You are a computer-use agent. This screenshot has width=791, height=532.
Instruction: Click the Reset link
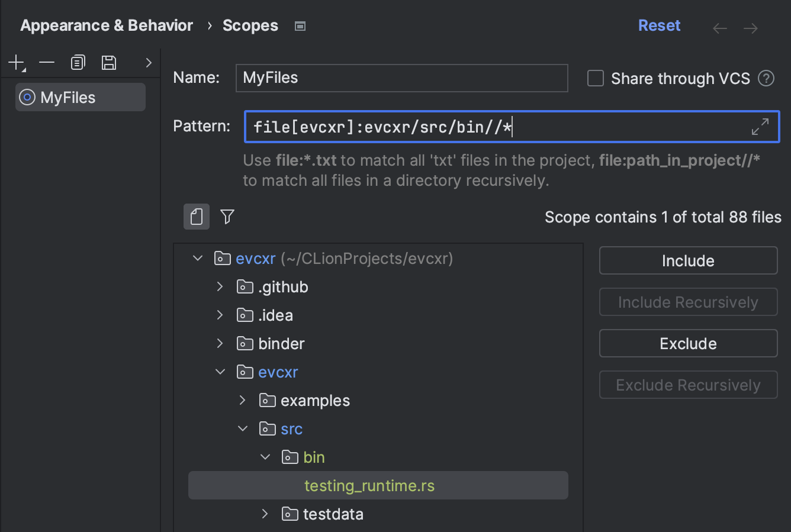pyautogui.click(x=659, y=25)
